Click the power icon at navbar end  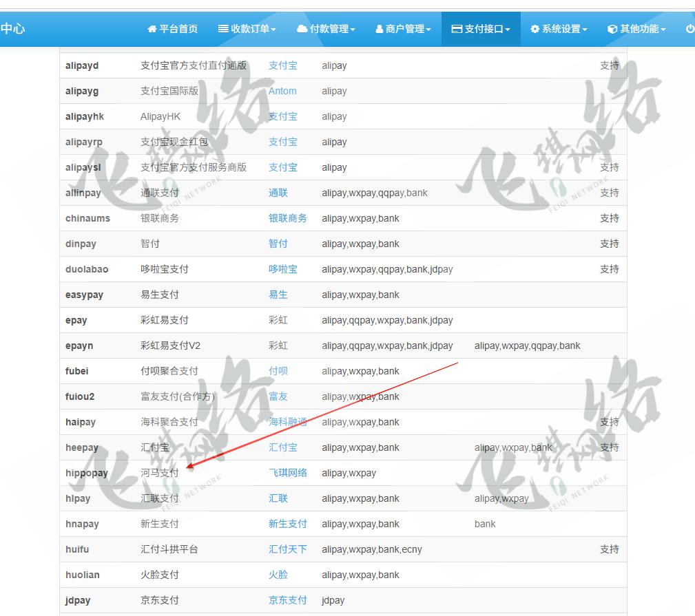[690, 29]
